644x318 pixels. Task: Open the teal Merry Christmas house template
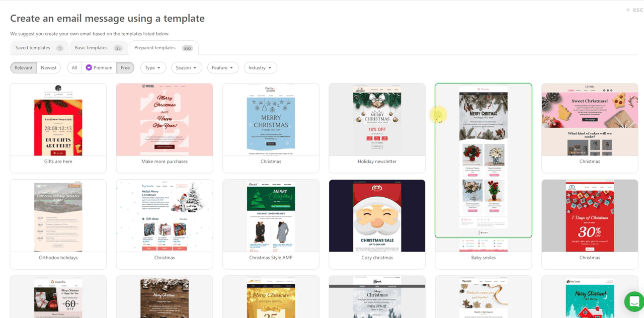(590, 297)
